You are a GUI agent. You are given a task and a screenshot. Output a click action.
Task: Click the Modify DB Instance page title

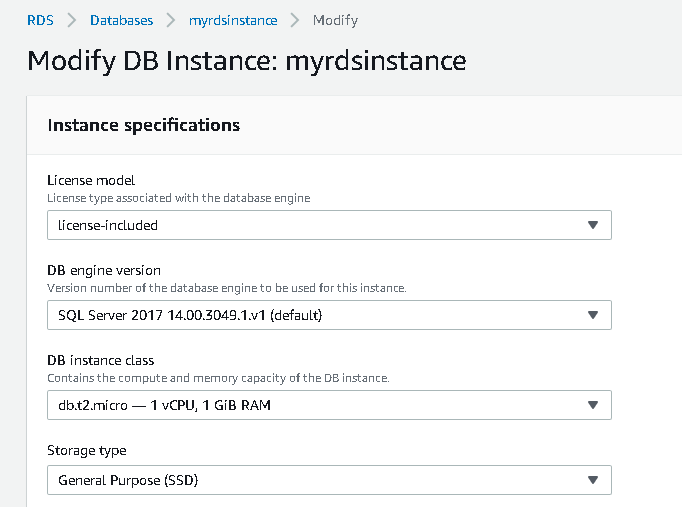[x=246, y=61]
